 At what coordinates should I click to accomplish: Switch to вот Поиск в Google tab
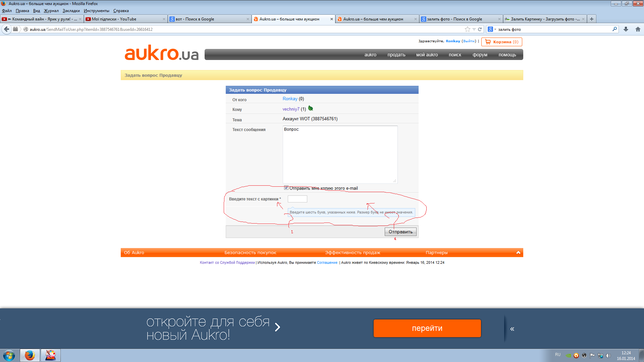(x=209, y=19)
